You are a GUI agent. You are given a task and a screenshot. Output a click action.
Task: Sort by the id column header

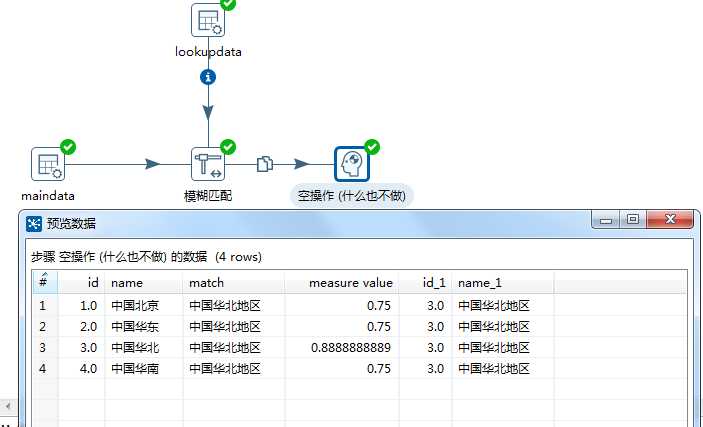(81, 283)
